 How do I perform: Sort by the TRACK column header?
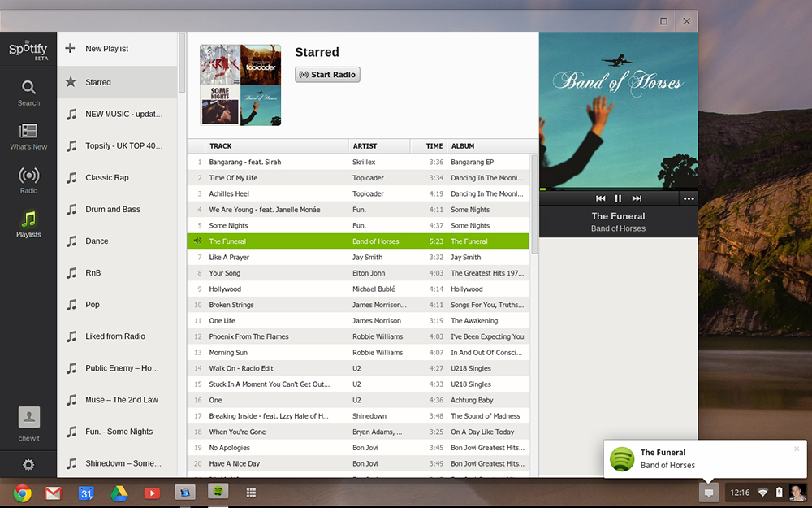(x=277, y=146)
